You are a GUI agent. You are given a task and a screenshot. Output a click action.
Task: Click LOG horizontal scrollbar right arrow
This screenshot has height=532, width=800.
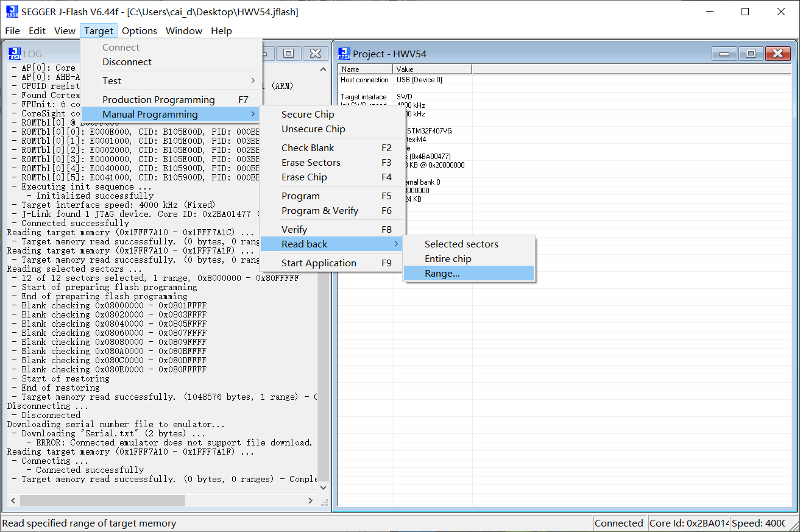point(312,500)
